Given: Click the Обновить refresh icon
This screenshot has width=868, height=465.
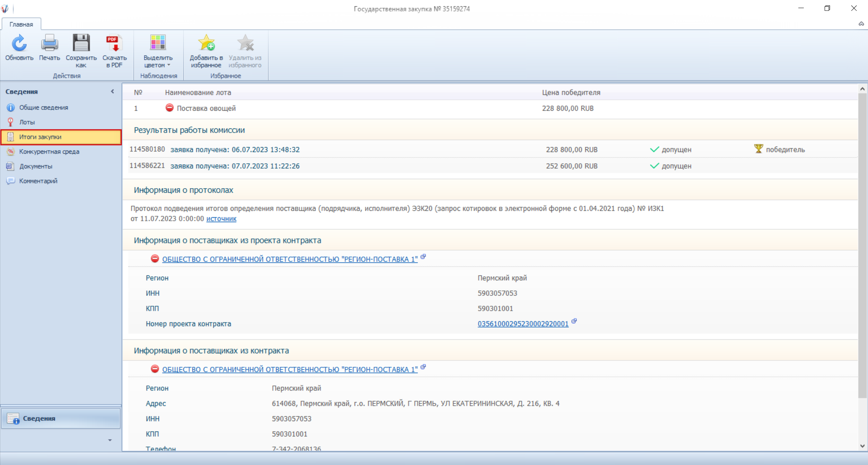Looking at the screenshot, I should click(x=19, y=43).
